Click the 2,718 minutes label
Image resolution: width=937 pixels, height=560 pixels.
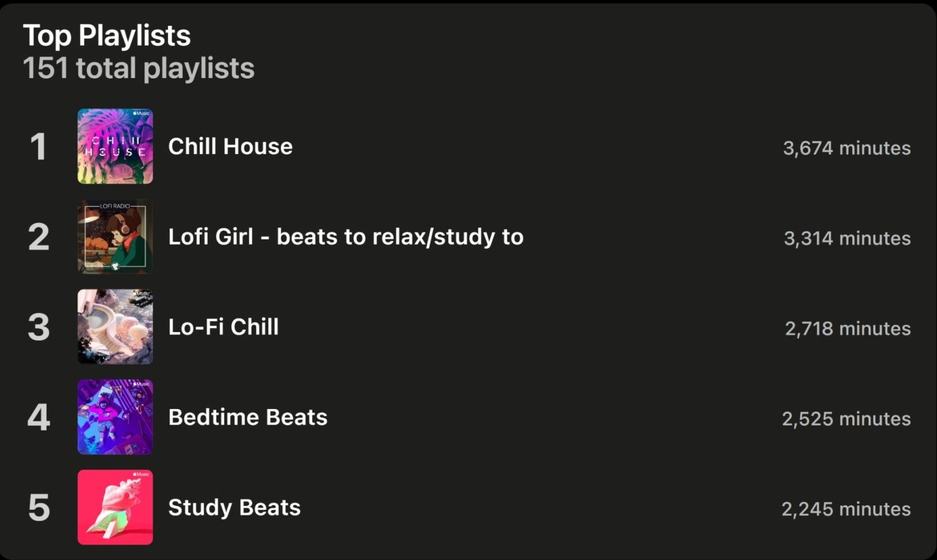pyautogui.click(x=848, y=329)
